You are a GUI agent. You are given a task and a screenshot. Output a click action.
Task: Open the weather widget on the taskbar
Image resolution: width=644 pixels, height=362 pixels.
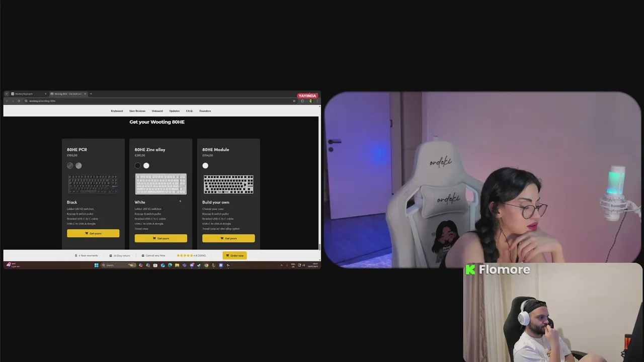point(12,265)
